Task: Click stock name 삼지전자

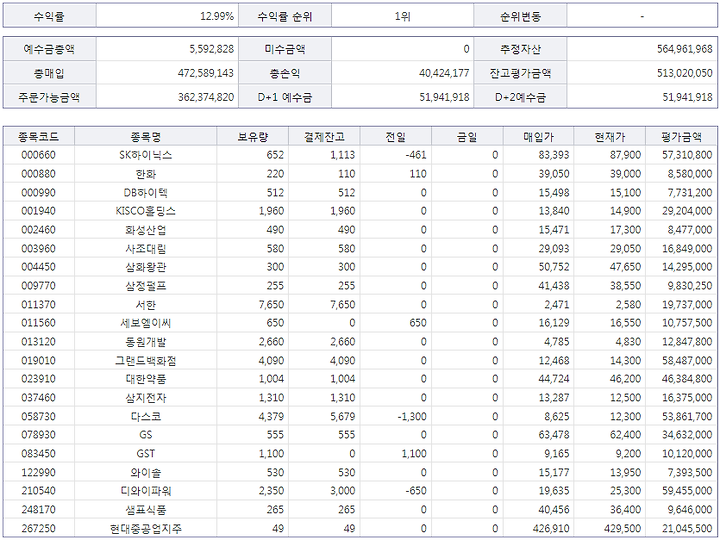Action: [146, 398]
